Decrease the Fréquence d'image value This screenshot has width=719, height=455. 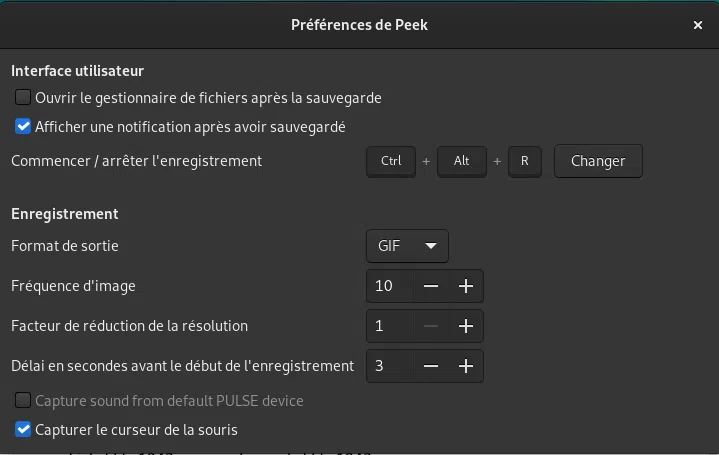pos(431,286)
